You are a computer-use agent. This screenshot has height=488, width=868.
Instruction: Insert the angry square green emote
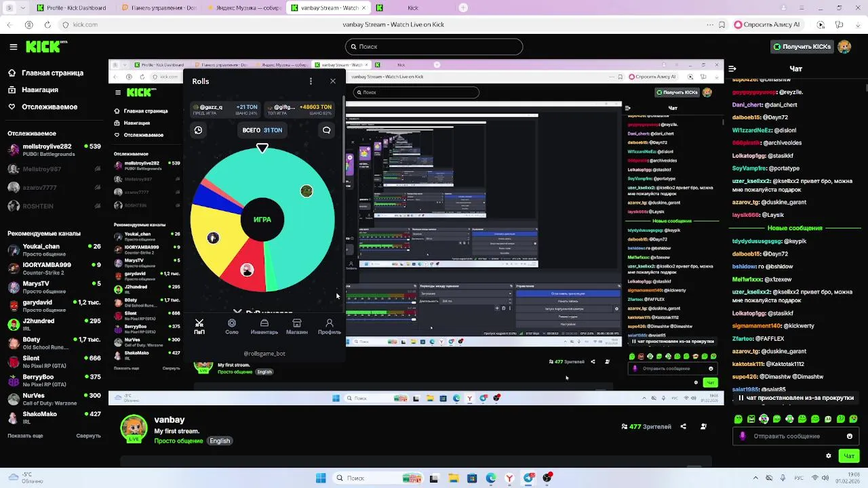[x=751, y=419]
